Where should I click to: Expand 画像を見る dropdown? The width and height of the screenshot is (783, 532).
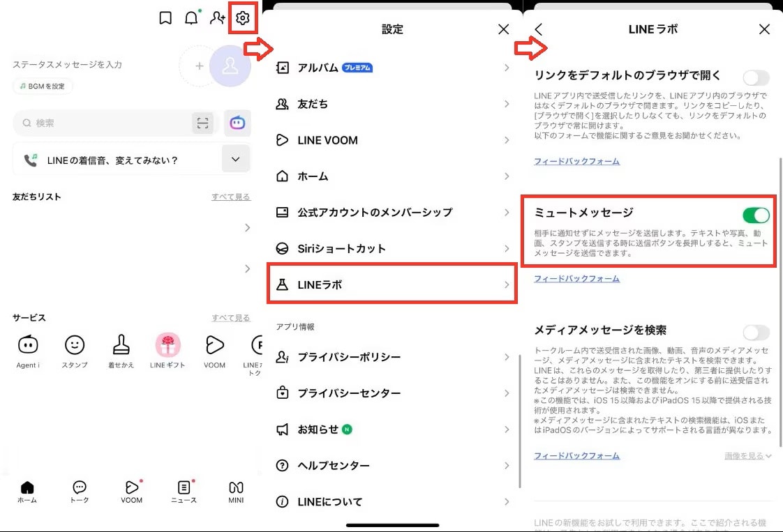click(x=748, y=455)
